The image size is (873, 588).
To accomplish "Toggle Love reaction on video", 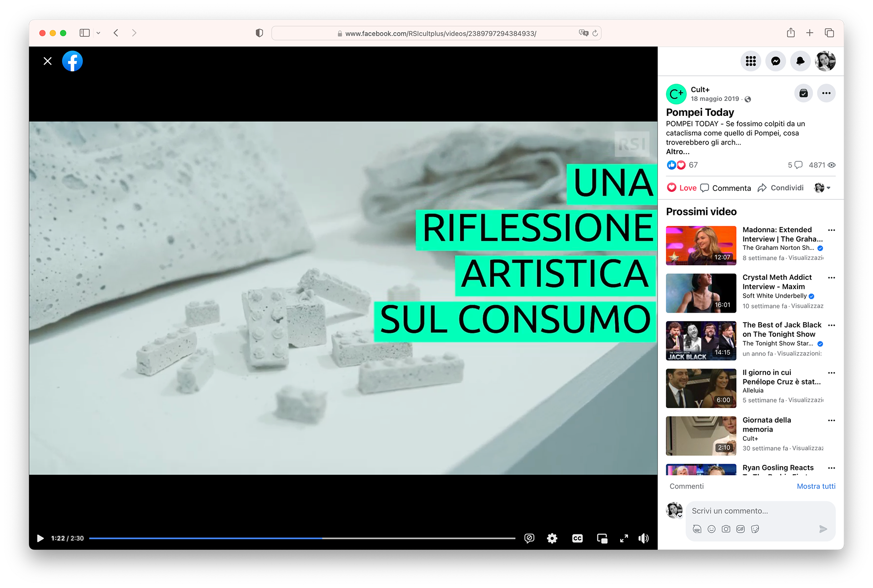I will coord(682,188).
